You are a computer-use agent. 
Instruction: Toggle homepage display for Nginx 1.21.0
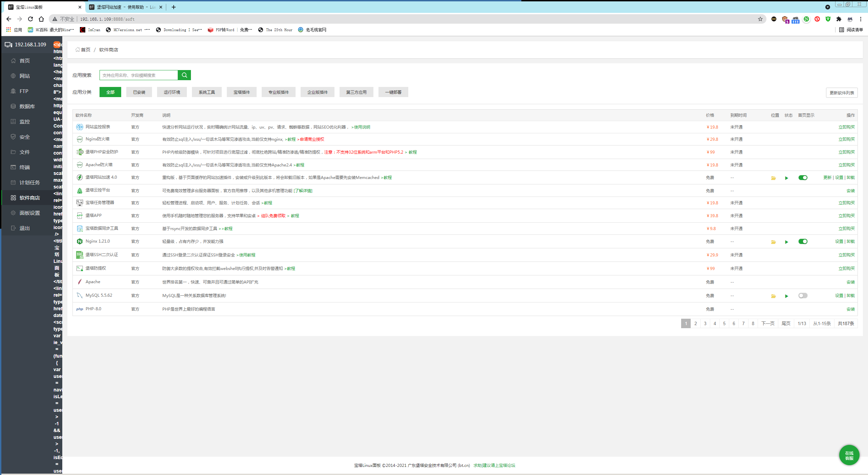coord(803,242)
